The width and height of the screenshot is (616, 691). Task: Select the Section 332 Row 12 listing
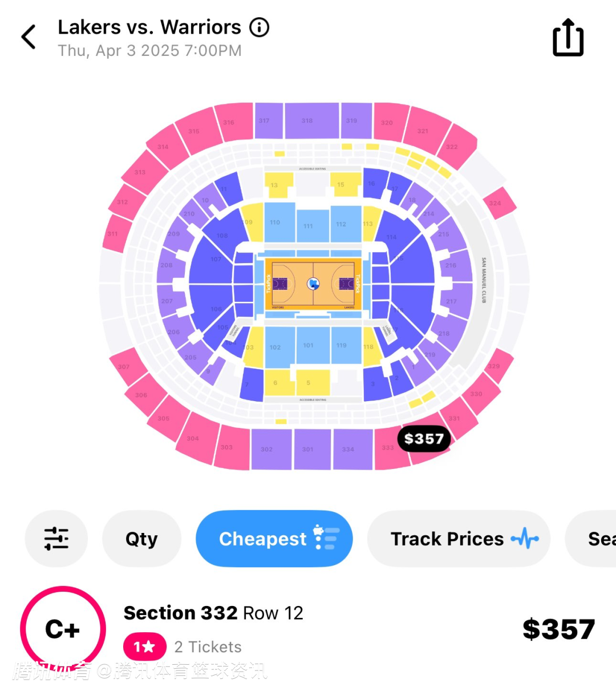[213, 613]
